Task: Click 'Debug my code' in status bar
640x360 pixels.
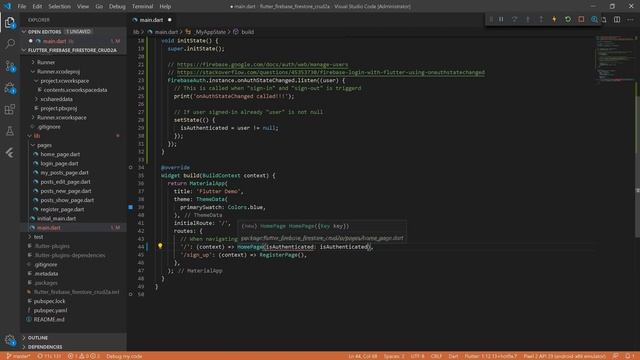Action: [124, 356]
